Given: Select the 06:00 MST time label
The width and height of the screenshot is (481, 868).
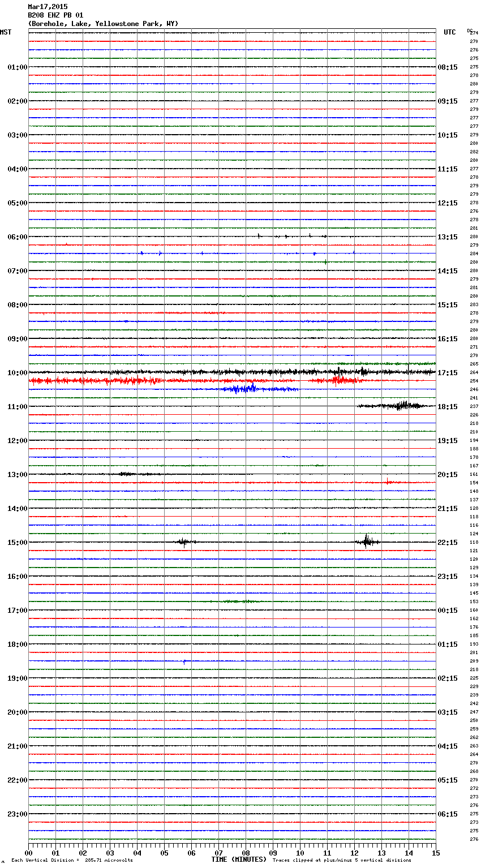Looking at the screenshot, I should 17,237.
